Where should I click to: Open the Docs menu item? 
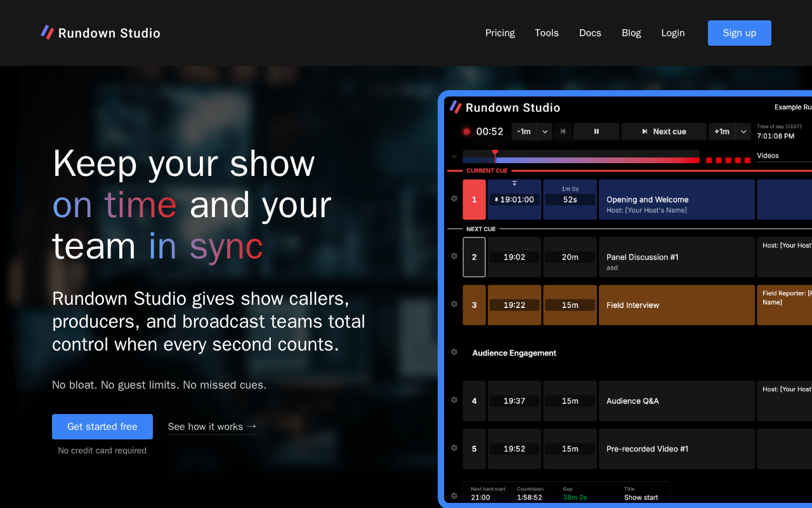[x=590, y=33]
